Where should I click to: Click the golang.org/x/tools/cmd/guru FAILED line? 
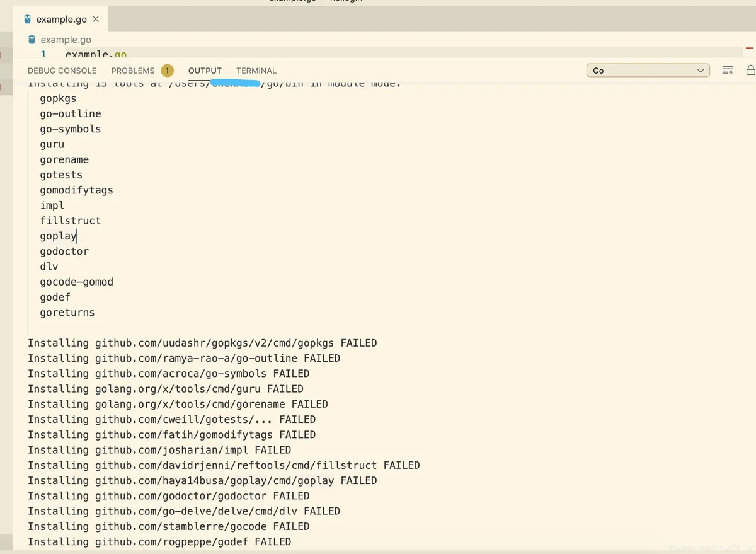166,389
